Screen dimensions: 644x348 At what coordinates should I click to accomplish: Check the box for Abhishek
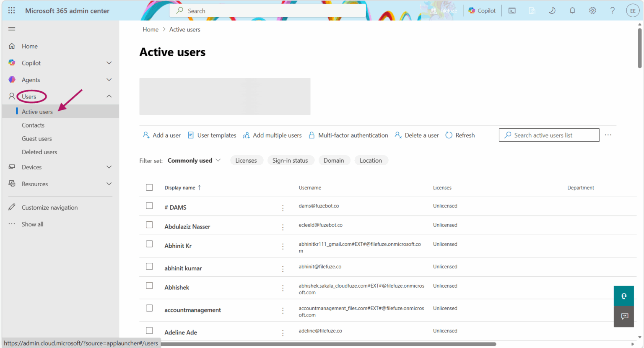point(149,286)
